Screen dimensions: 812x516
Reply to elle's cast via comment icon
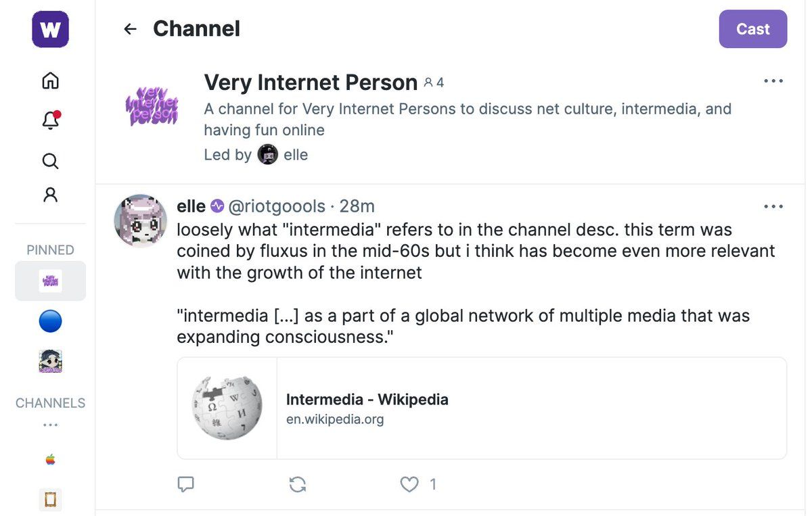pyautogui.click(x=185, y=484)
